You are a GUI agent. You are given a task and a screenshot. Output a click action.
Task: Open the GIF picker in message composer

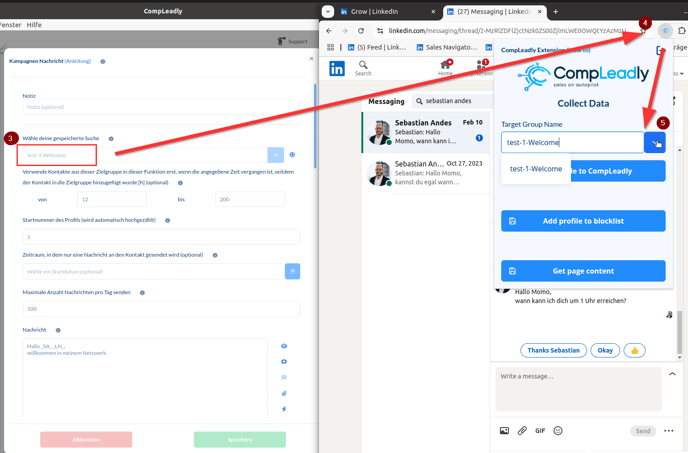click(540, 431)
